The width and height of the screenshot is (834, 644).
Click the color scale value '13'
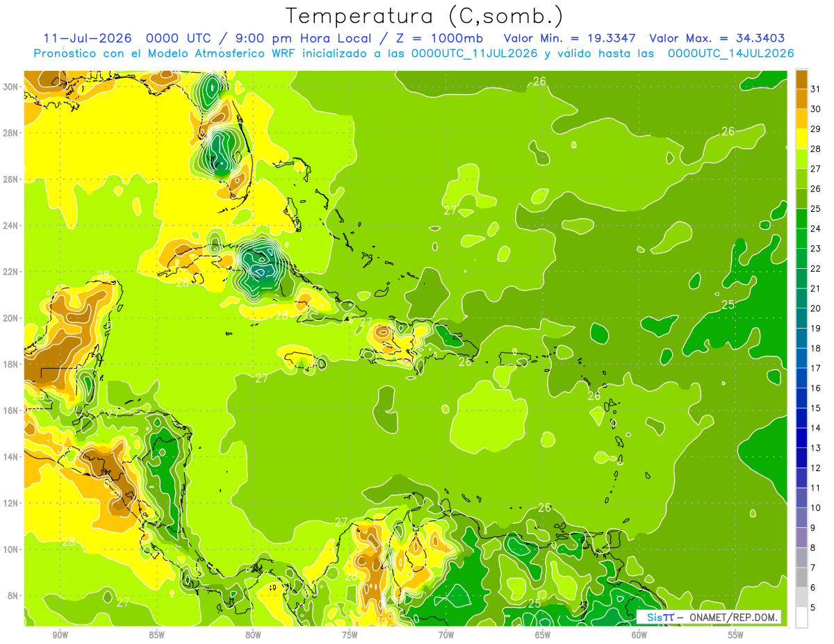tap(815, 448)
